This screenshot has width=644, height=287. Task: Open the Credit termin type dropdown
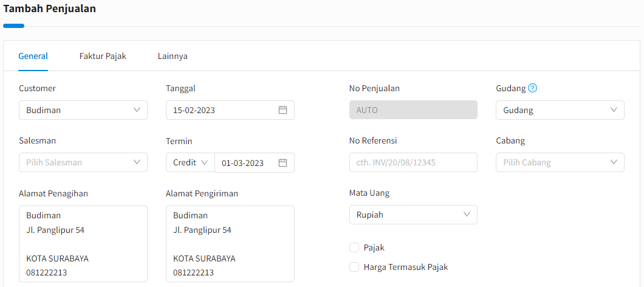pos(190,162)
